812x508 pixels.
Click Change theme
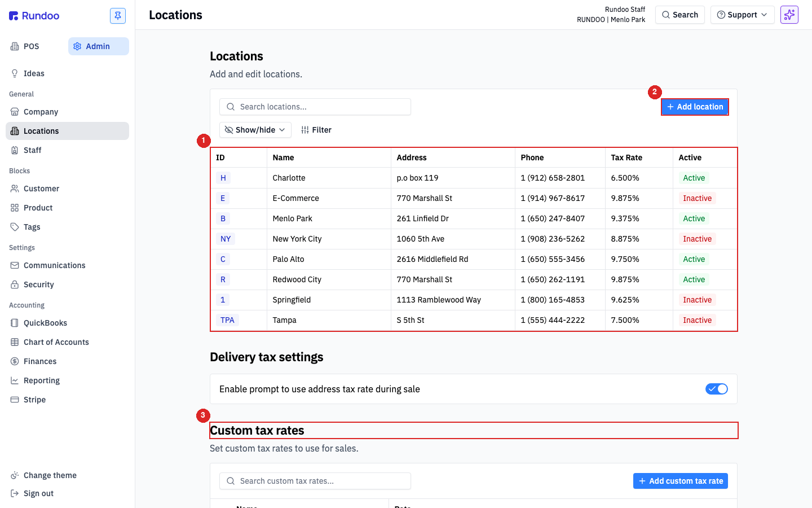[x=67, y=475]
